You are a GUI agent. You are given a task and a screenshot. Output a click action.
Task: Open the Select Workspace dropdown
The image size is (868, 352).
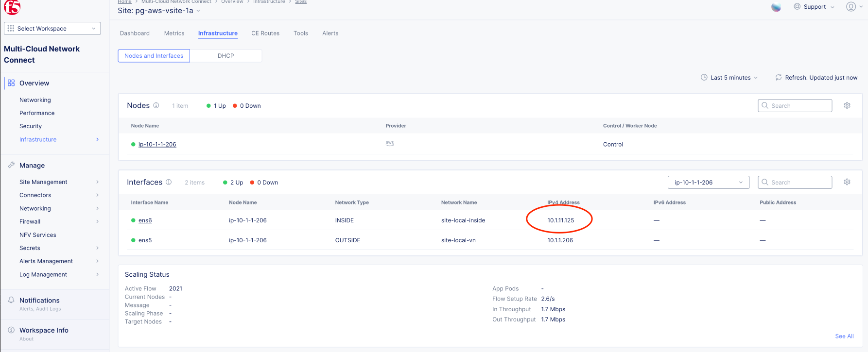click(52, 29)
